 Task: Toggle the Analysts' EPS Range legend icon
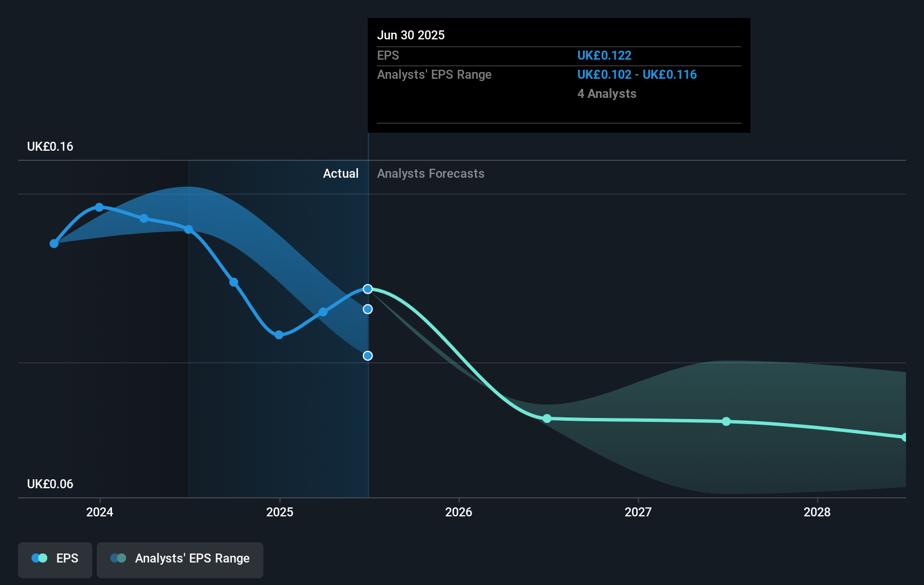click(x=118, y=558)
